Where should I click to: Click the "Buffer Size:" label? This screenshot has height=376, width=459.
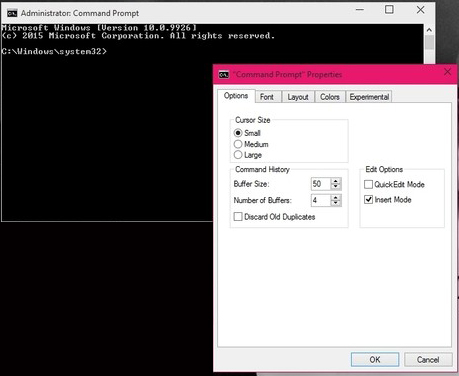(x=251, y=184)
